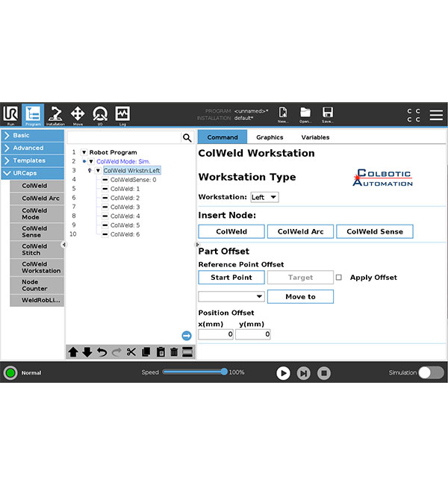The height and width of the screenshot is (485, 448).
Task: Click the search magnifier icon
Action: pos(187,137)
